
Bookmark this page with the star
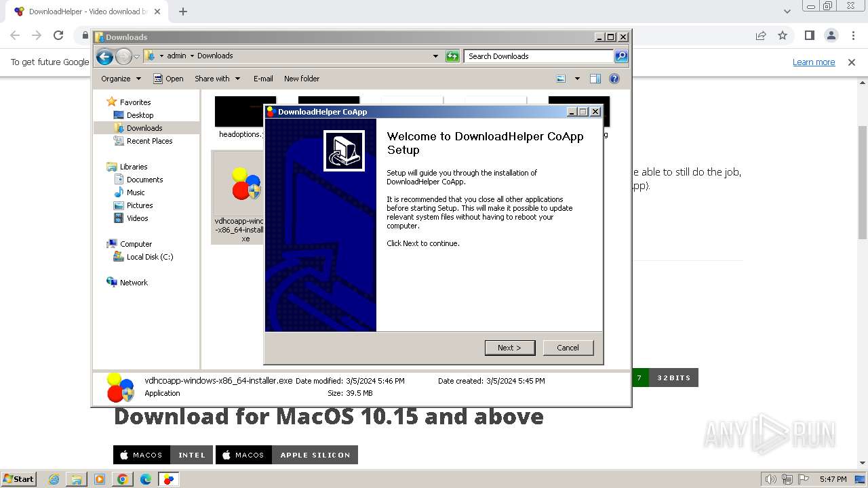[x=783, y=35]
